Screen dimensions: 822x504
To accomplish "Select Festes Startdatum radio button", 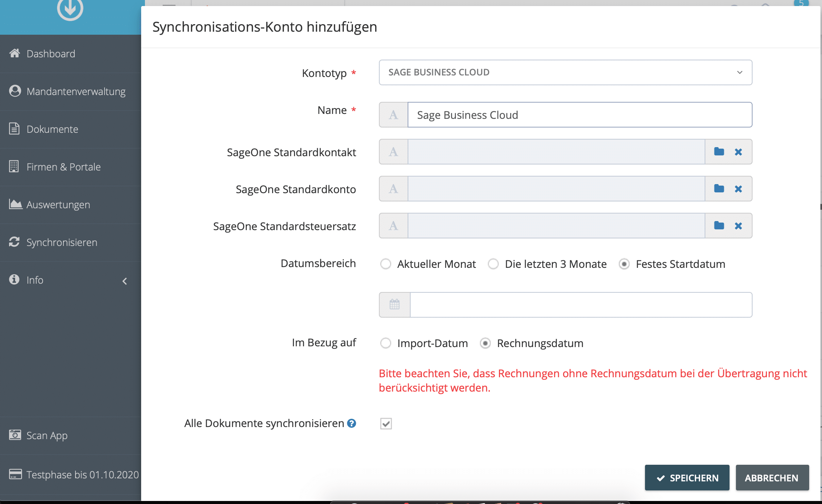I will coord(624,264).
